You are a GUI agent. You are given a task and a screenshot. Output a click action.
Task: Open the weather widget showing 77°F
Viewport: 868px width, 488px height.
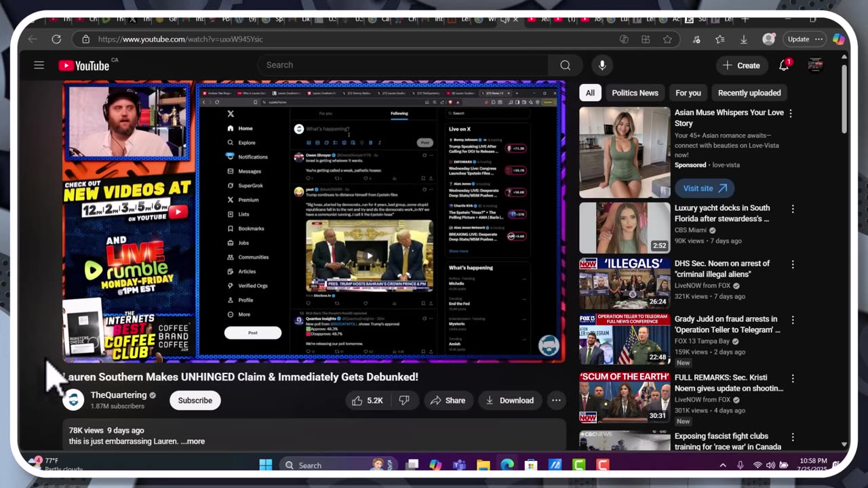pos(55,464)
